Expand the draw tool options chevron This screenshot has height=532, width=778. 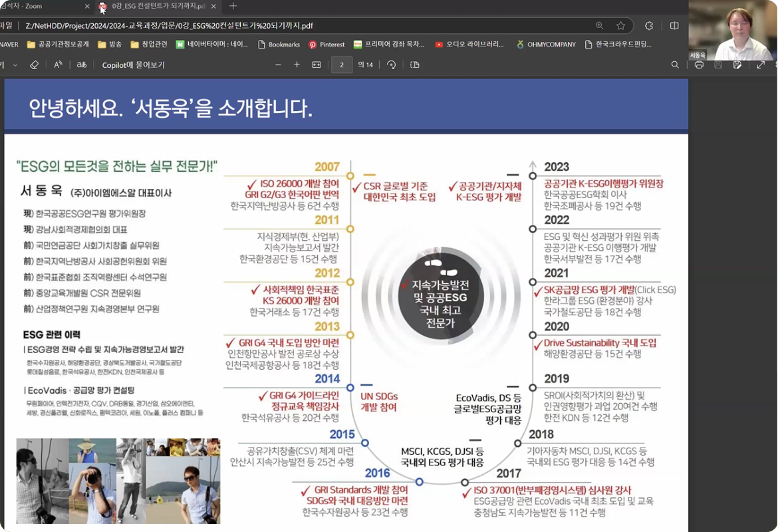point(15,65)
